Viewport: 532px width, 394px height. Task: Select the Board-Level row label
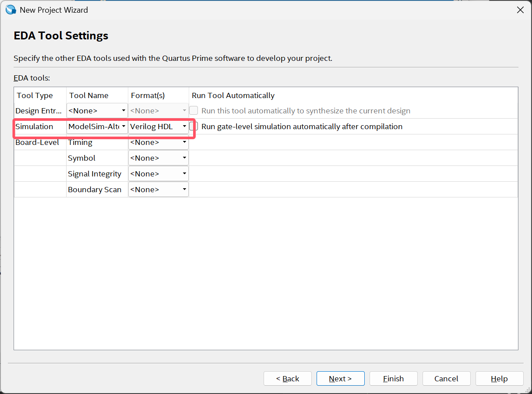pyautogui.click(x=37, y=142)
